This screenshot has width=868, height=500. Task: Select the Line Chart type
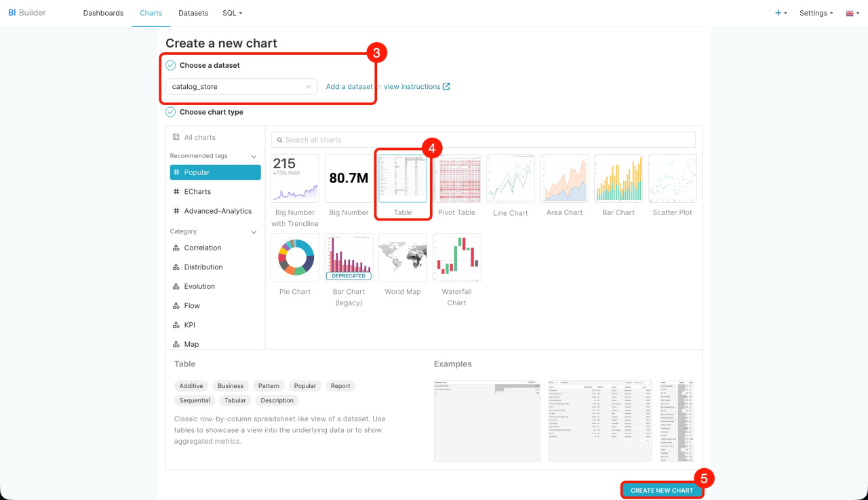point(510,178)
